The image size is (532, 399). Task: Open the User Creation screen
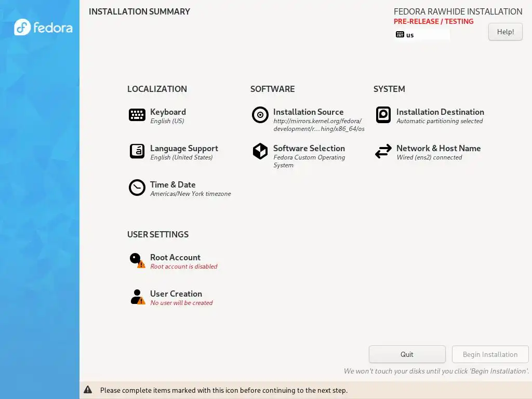tap(176, 294)
